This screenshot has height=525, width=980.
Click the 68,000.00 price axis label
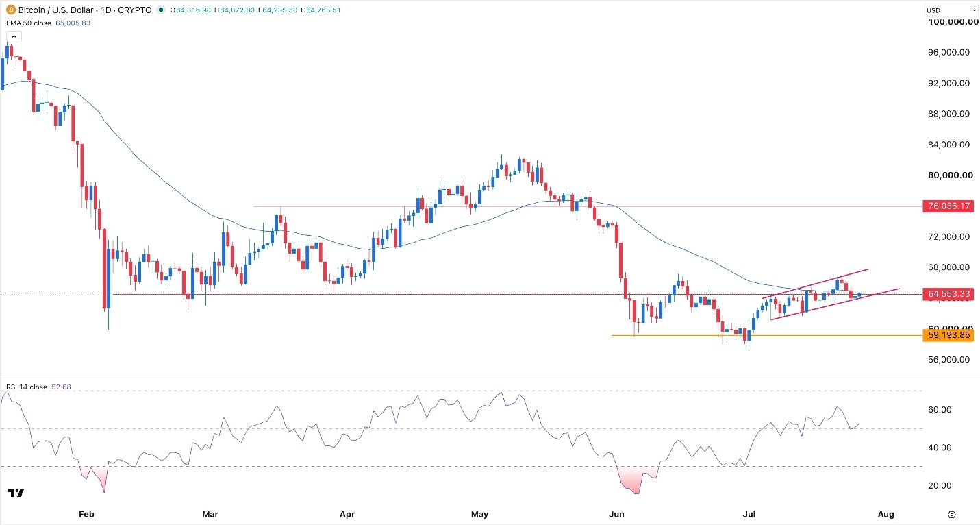(x=948, y=267)
